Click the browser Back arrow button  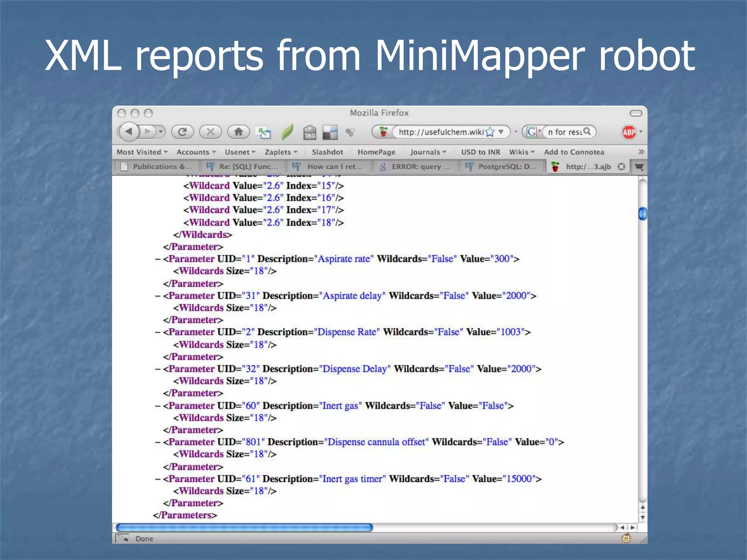(x=129, y=132)
